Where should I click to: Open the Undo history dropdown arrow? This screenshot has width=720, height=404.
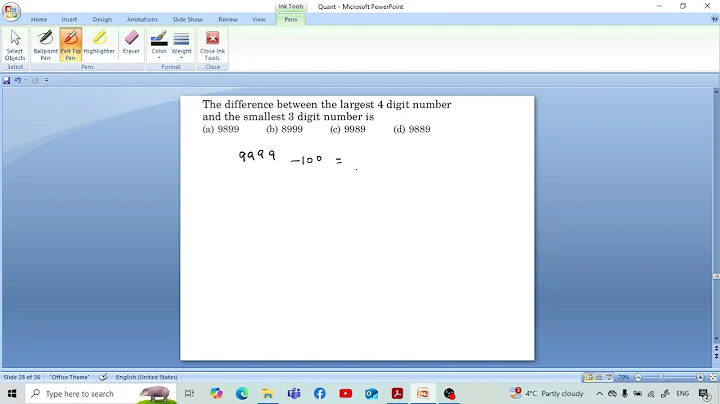[25, 80]
